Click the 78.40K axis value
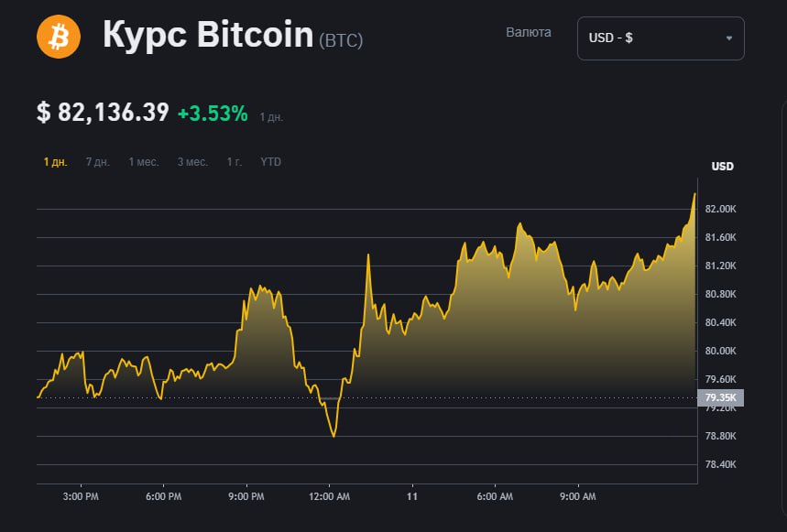787x532 pixels. coord(720,465)
